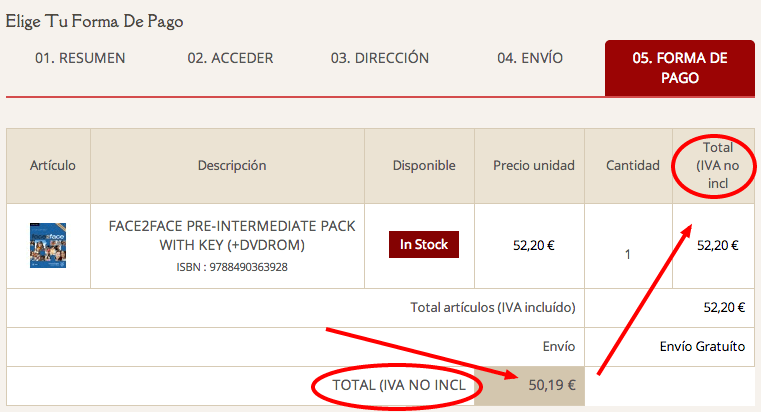Image resolution: width=761 pixels, height=412 pixels.
Task: Open FACE2FACE PRE-INTERMEDIATE PACK product link
Action: [x=232, y=235]
